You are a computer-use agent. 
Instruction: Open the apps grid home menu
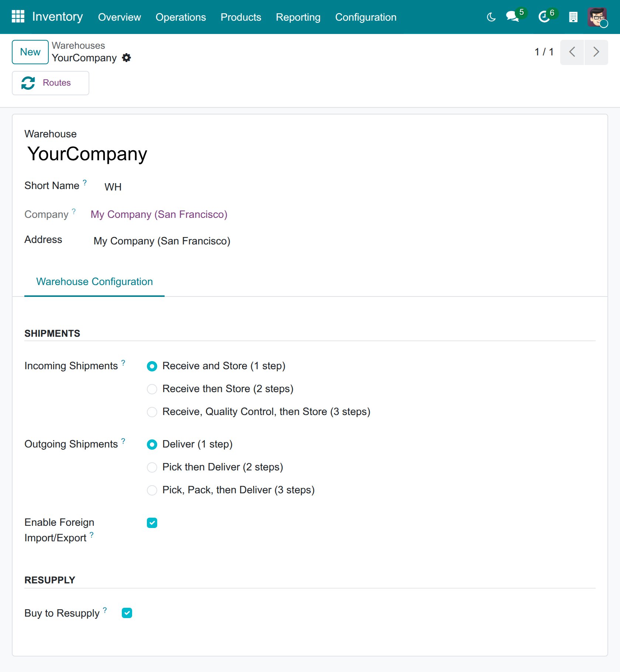click(x=18, y=17)
